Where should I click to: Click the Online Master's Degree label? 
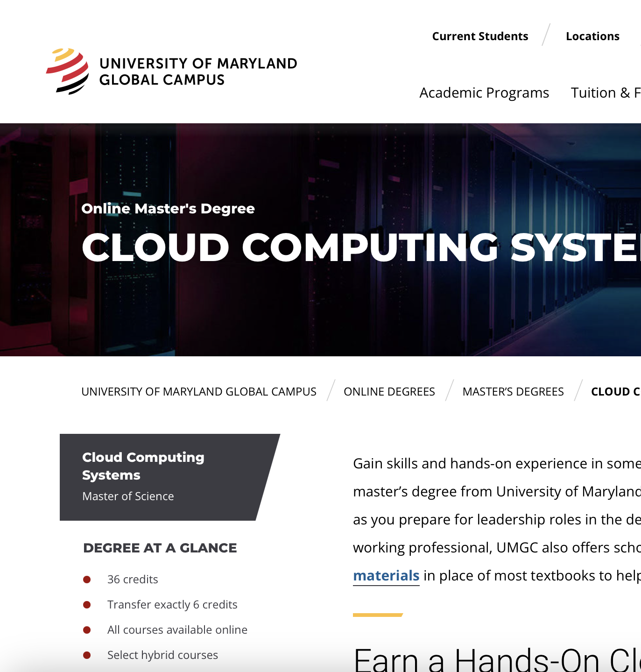(169, 209)
